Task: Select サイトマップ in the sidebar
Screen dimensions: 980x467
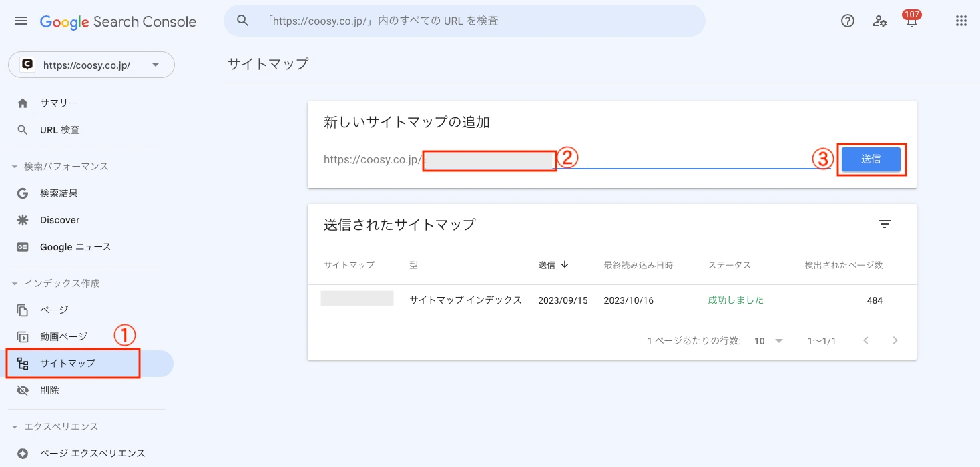Action: [87, 364]
